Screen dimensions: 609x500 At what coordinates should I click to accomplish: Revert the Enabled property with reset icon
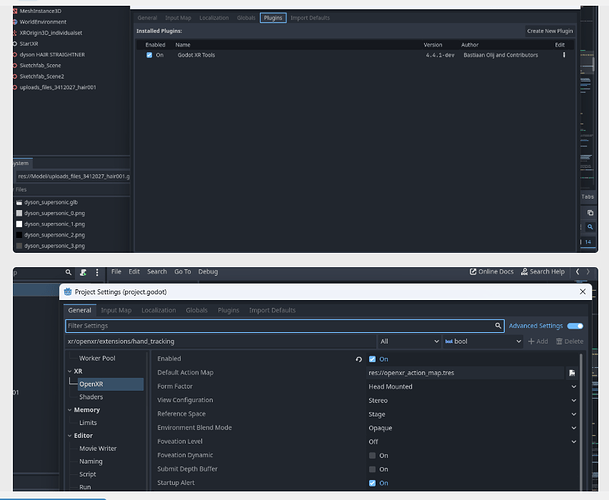click(x=358, y=358)
